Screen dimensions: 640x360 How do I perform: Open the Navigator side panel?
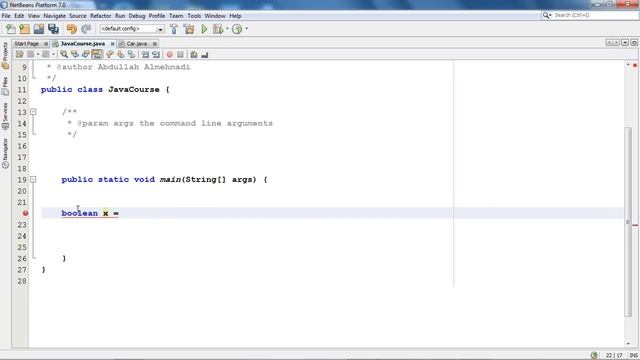pos(5,153)
